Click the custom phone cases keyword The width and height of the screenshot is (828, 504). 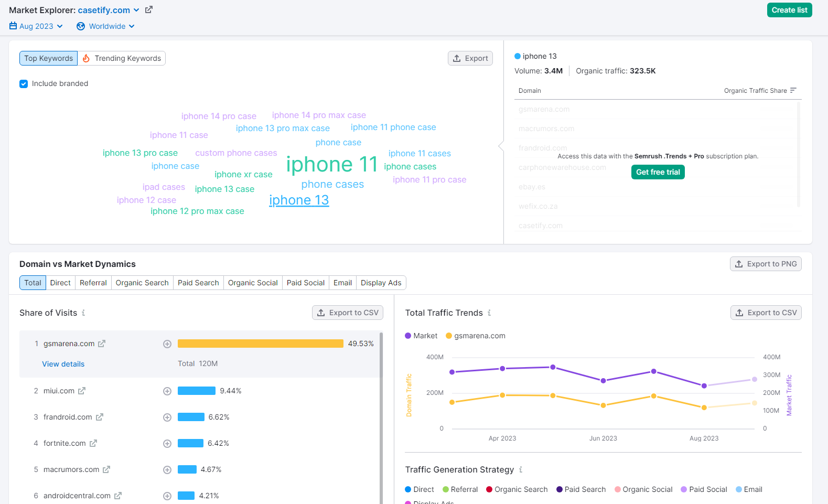236,153
